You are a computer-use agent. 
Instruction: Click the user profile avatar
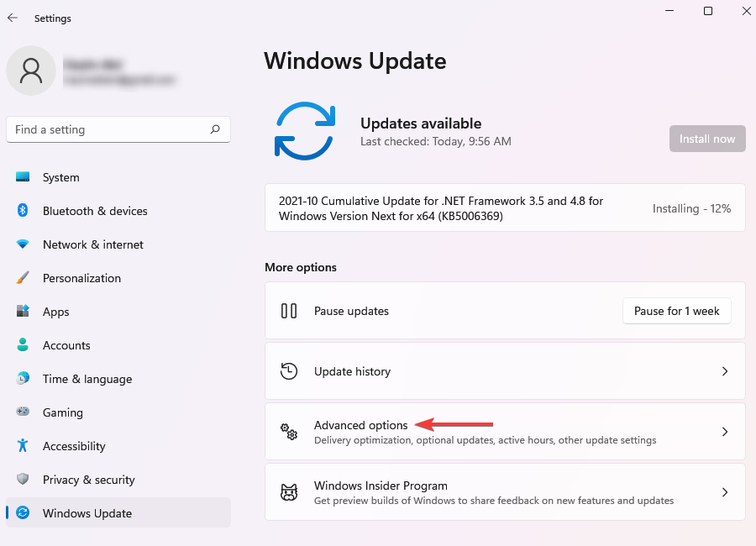tap(31, 71)
